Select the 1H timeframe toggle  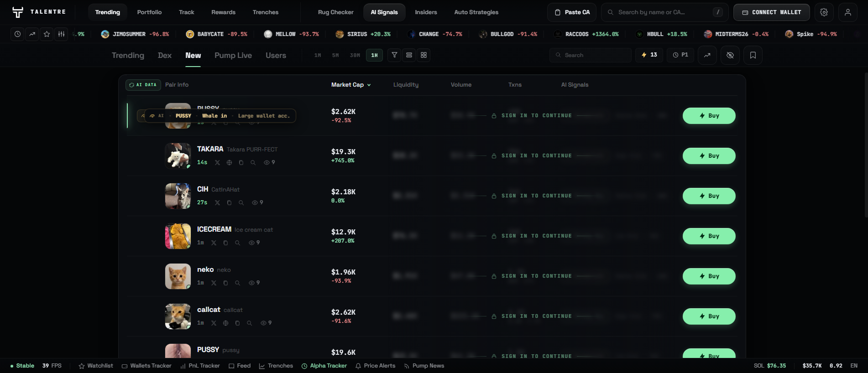pos(374,55)
